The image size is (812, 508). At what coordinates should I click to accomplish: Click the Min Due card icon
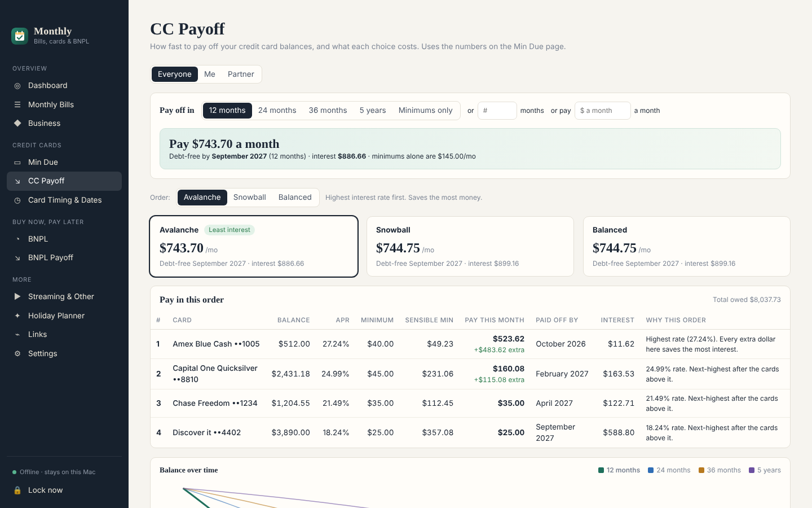pyautogui.click(x=17, y=162)
